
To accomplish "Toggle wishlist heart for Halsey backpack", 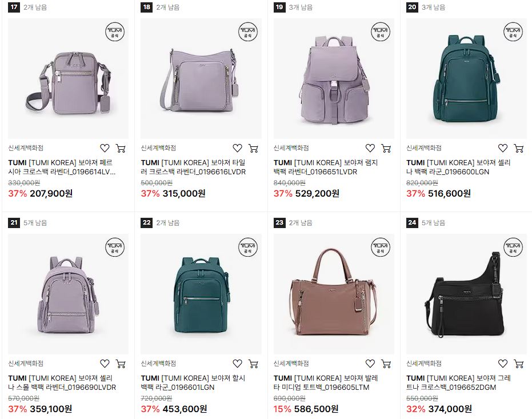I will click(x=238, y=364).
